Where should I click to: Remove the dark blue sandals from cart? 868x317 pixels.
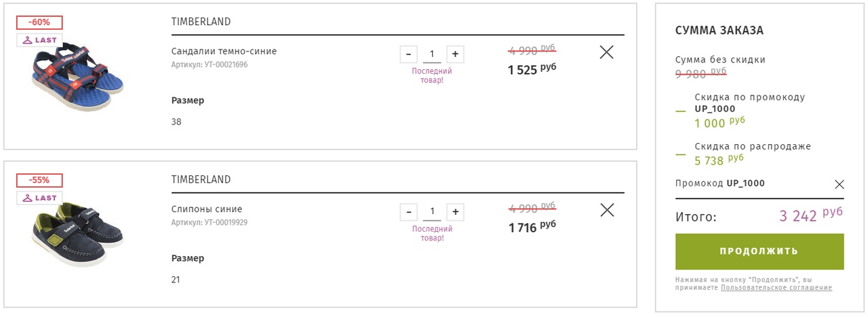607,52
